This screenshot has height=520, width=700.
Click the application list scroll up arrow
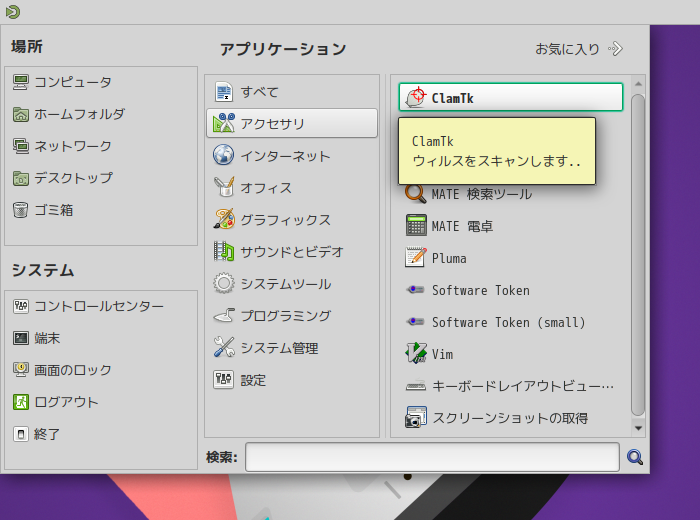[638, 84]
